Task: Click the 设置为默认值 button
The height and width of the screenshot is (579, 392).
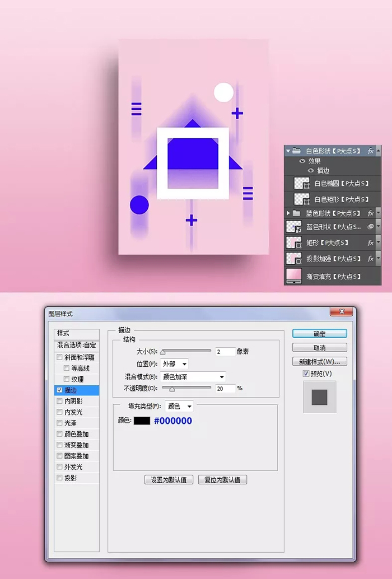Action: pyautogui.click(x=169, y=480)
